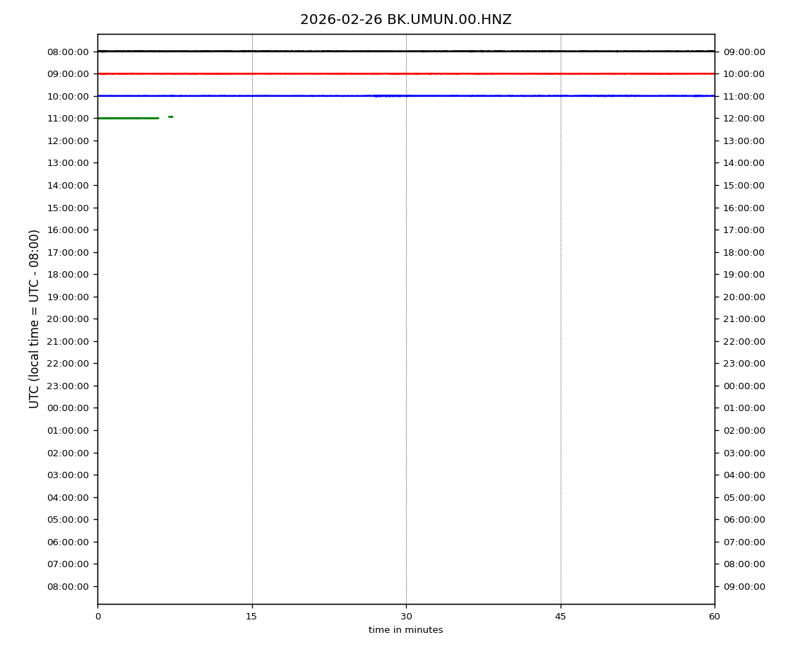812x671 pixels.
Task: Click the left-axis 23:00:00 time label
Action: click(x=68, y=386)
